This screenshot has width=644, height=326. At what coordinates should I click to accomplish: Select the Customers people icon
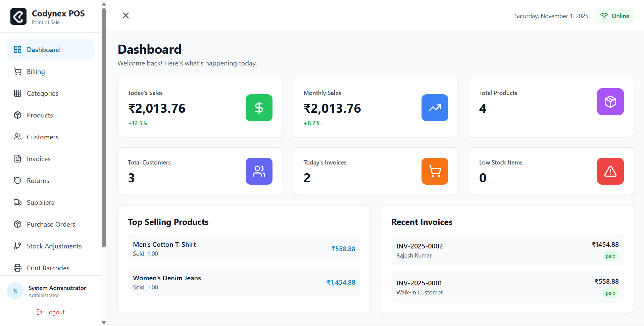tap(18, 137)
